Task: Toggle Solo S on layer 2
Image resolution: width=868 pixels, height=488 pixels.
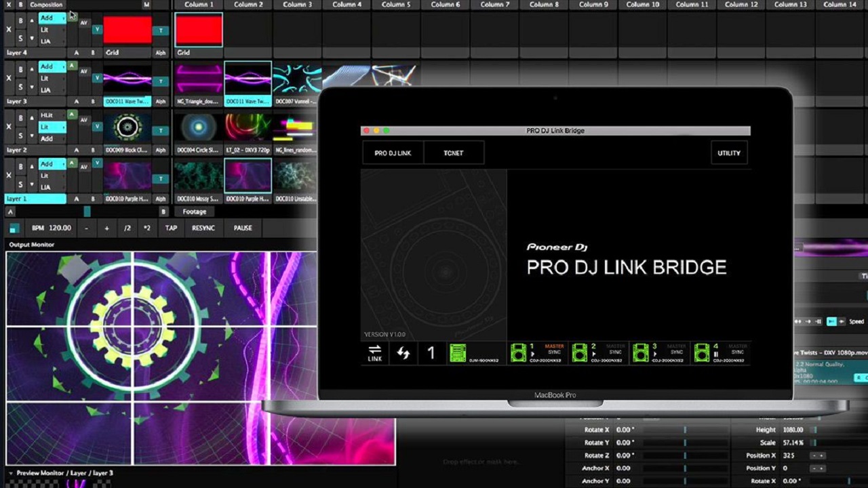Action: [x=21, y=136]
